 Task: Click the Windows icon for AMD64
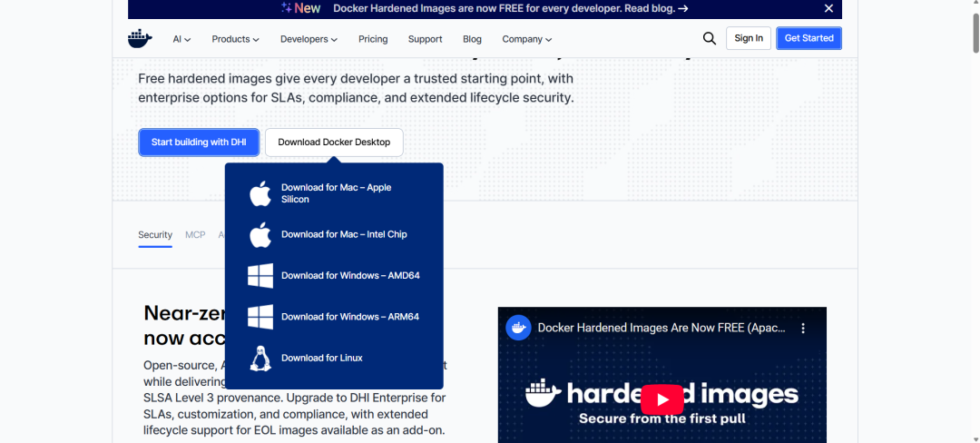pyautogui.click(x=260, y=276)
